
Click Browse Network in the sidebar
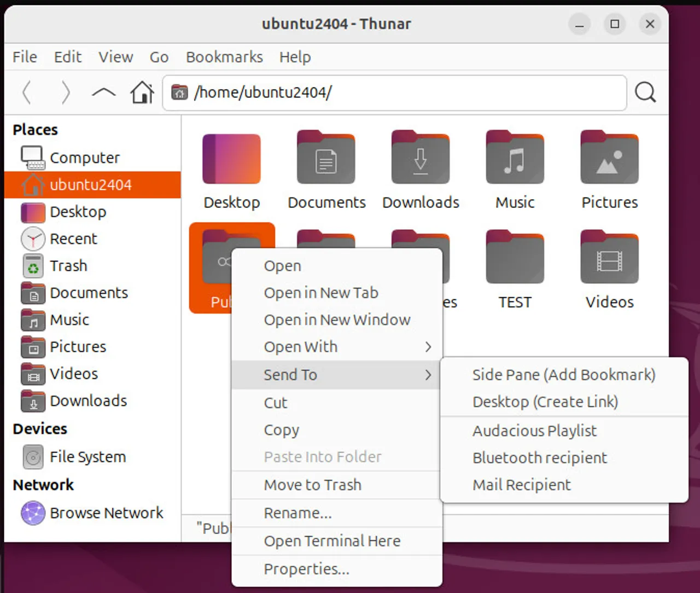tap(106, 513)
